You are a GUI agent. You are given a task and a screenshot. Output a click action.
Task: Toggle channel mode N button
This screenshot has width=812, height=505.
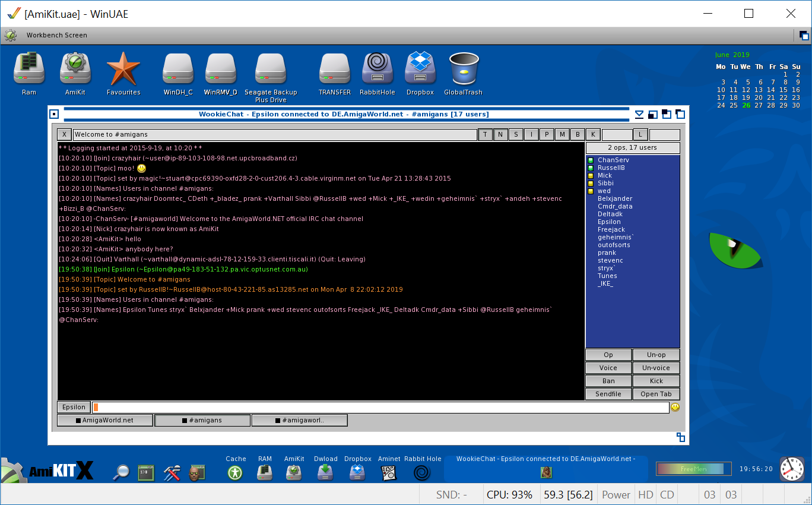500,134
